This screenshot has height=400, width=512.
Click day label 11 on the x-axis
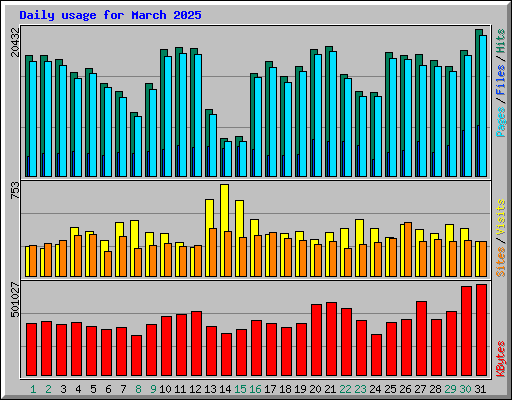pos(180,389)
